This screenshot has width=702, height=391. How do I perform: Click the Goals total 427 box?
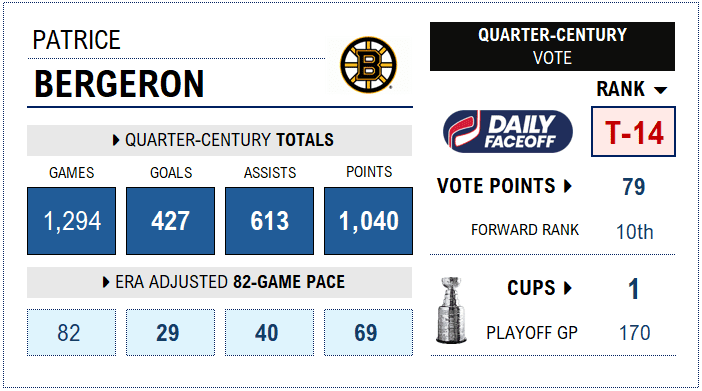[x=171, y=221]
